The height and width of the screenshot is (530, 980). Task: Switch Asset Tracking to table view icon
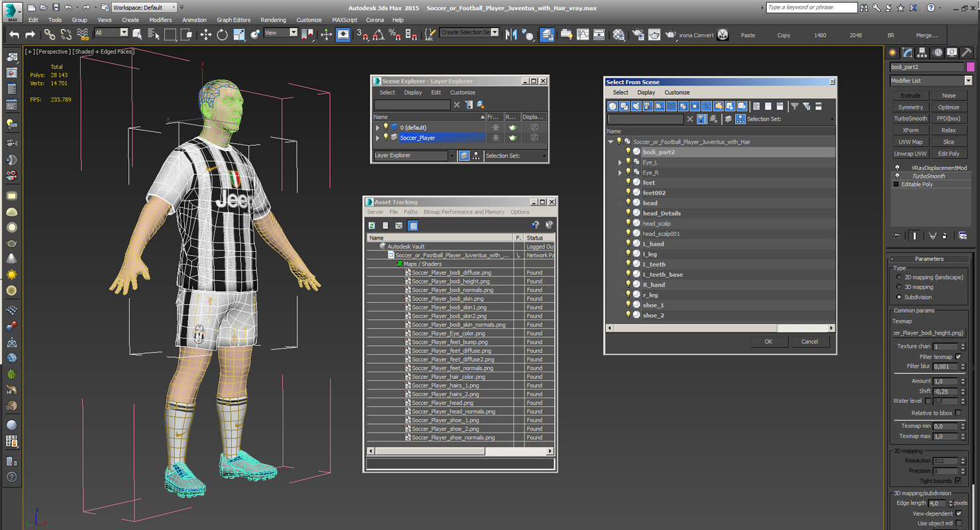click(x=413, y=226)
